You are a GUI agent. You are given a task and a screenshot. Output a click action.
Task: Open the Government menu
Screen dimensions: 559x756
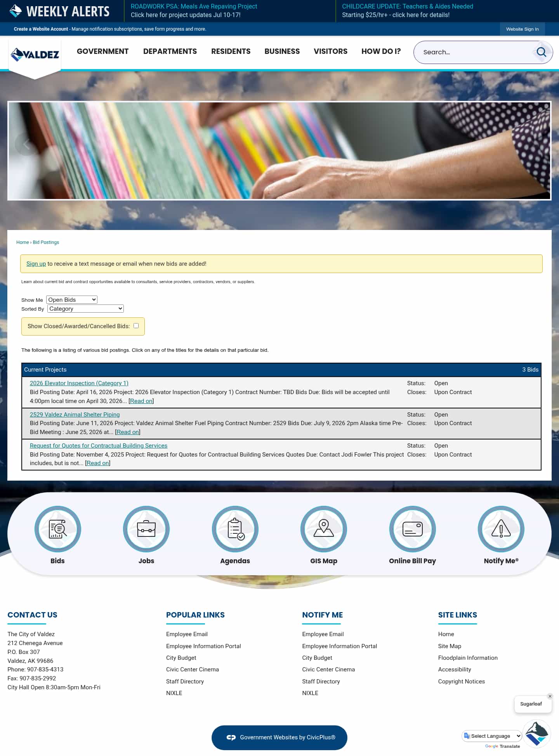click(x=102, y=51)
